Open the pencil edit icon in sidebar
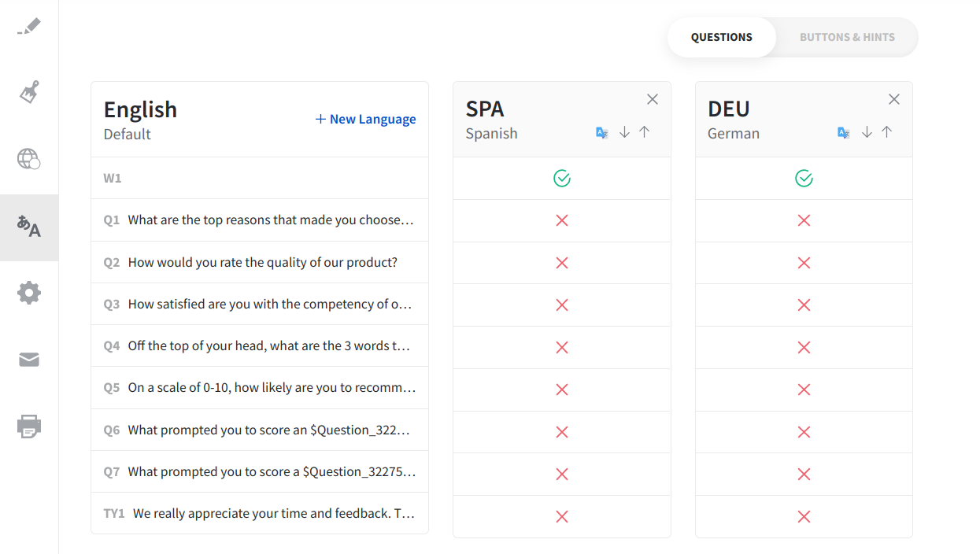980x554 pixels. pyautogui.click(x=29, y=27)
